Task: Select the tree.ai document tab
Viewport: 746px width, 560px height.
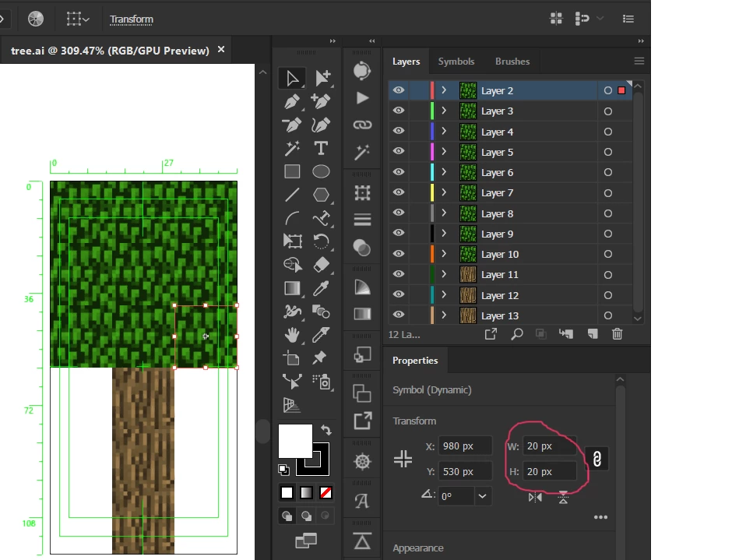Action: (x=110, y=51)
